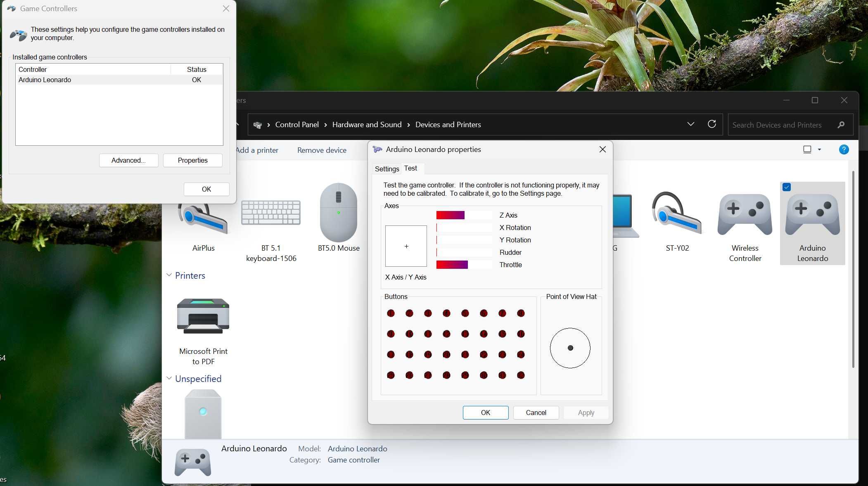Click OK in the Game Controllers dialog

pyautogui.click(x=206, y=189)
